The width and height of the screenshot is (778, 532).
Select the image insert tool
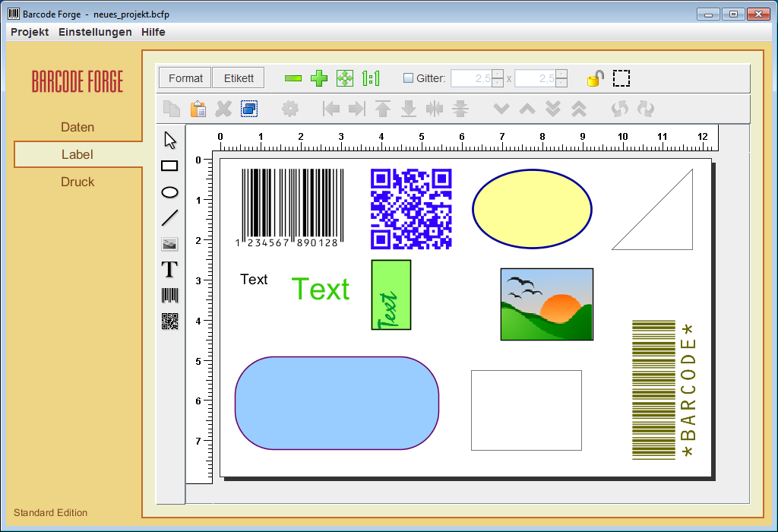tap(169, 244)
